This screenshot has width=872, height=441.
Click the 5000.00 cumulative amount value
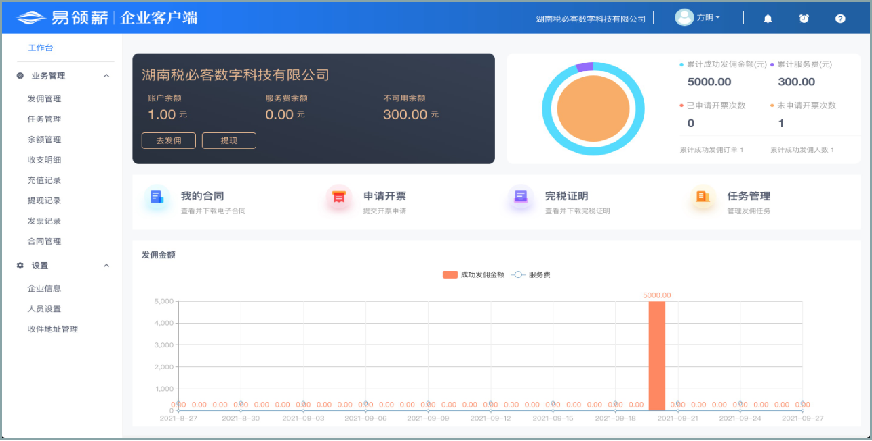point(709,82)
